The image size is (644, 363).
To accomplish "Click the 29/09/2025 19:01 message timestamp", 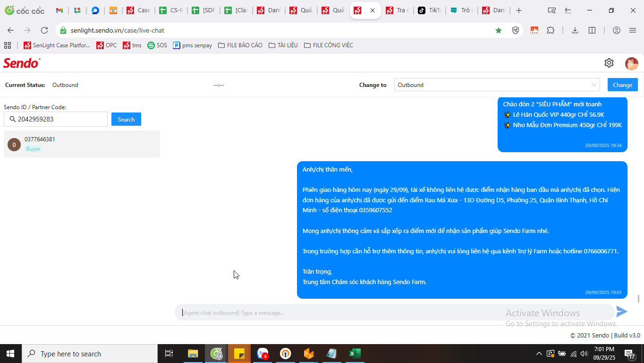I will [603, 293].
